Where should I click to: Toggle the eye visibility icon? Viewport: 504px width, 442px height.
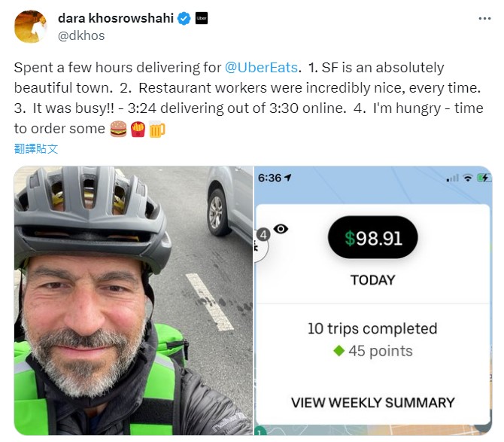[281, 229]
